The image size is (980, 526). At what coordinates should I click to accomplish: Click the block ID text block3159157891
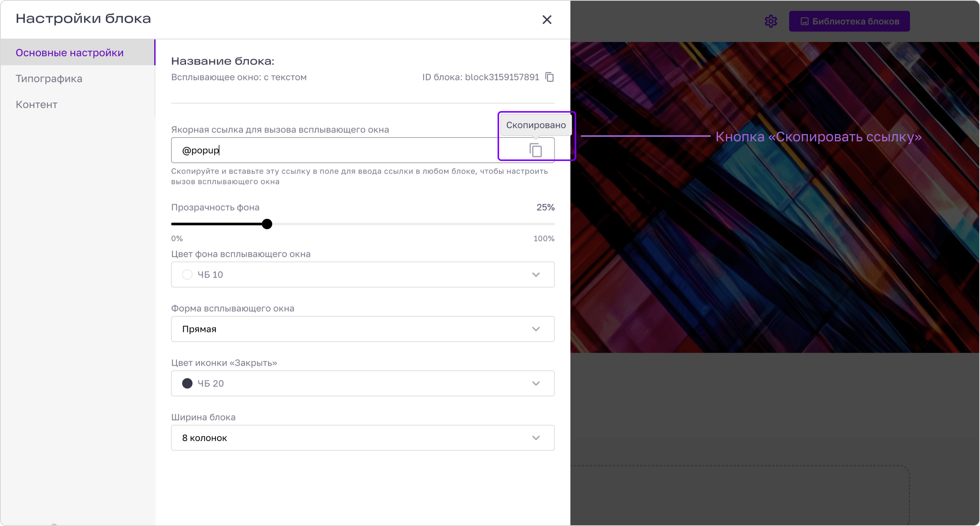502,77
